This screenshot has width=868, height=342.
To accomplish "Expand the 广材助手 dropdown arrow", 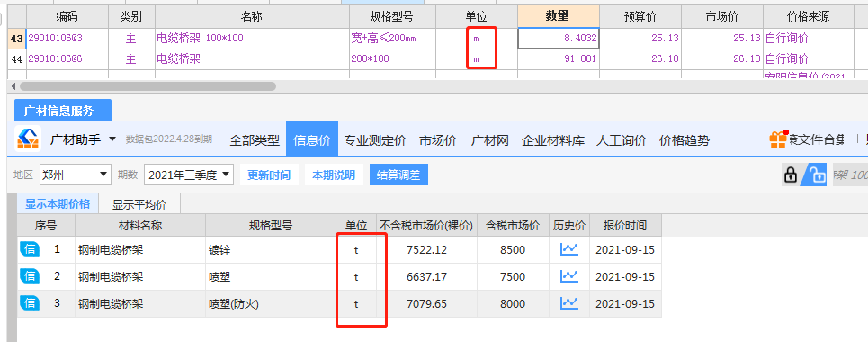I will pyautogui.click(x=112, y=139).
